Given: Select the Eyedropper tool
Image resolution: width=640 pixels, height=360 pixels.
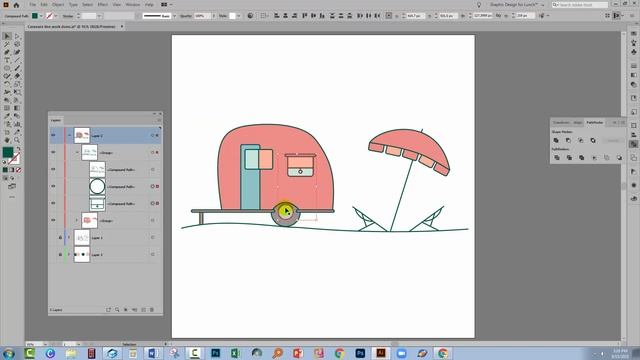Looking at the screenshot, I should tap(7, 116).
